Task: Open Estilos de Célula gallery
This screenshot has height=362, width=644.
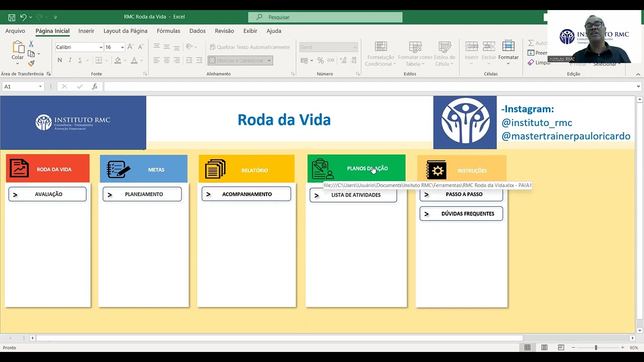Action: pos(445,54)
